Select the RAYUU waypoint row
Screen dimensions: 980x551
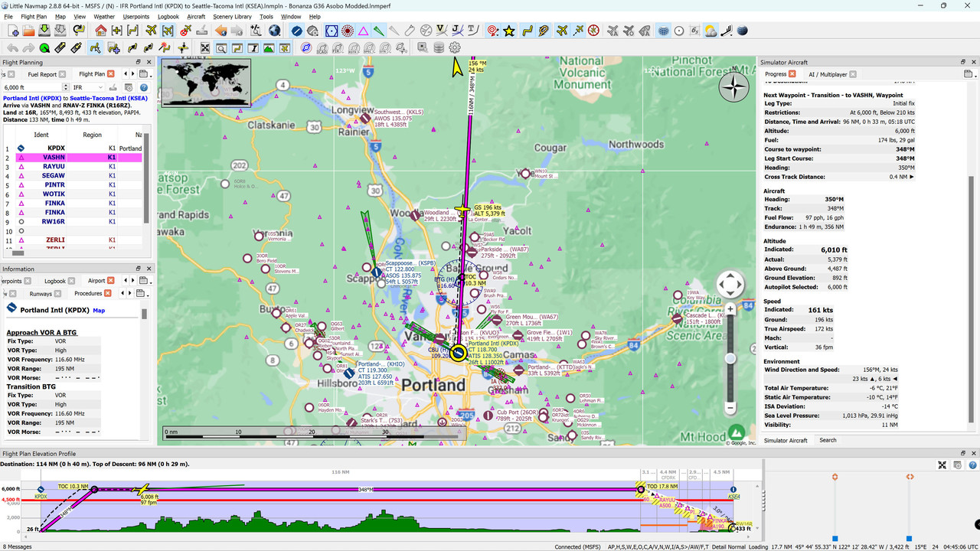(79, 167)
